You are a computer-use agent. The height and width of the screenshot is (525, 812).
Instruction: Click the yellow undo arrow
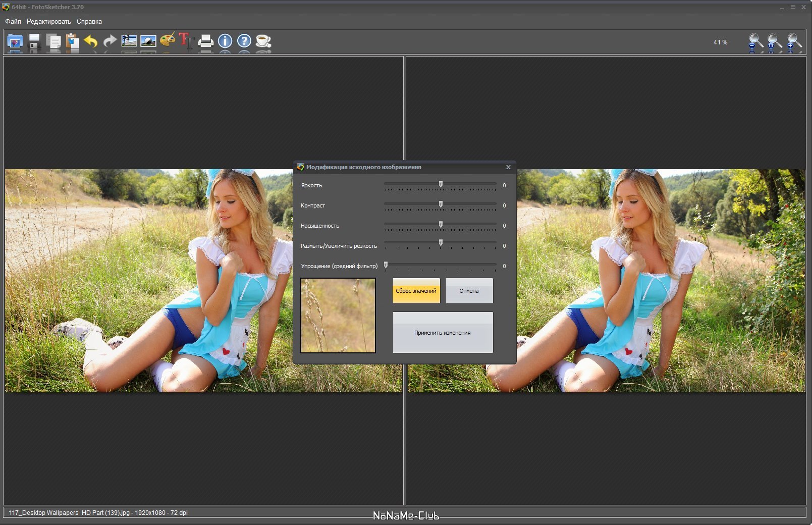coord(91,41)
